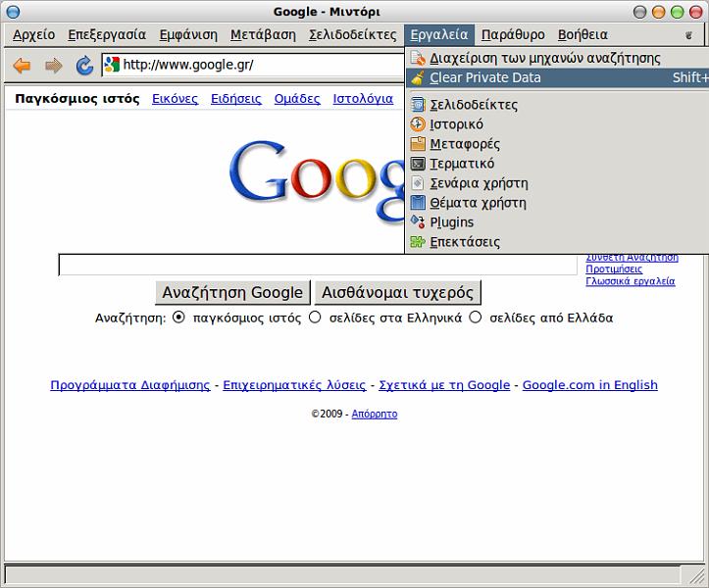
Task: Choose Επεκτάσεις from the tools menu
Action: [x=557, y=242]
